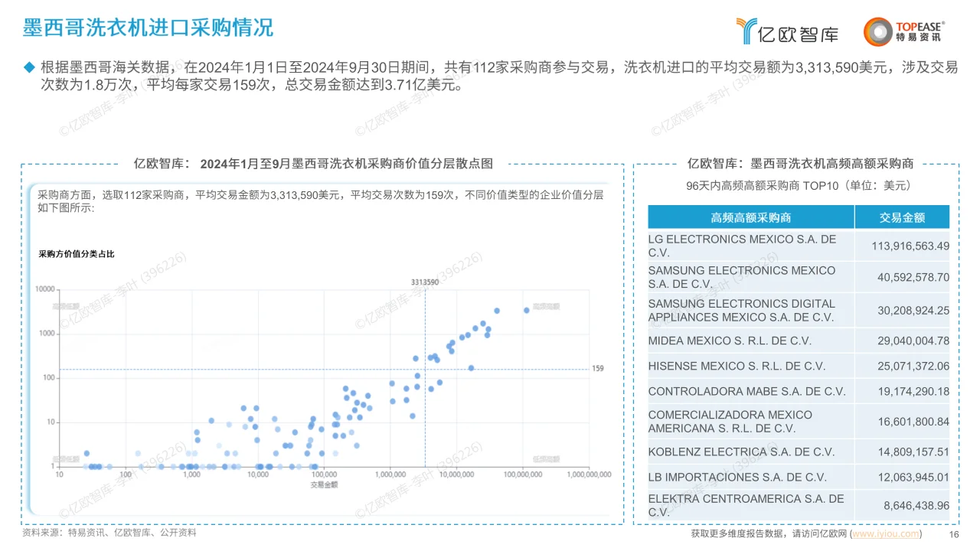The height and width of the screenshot is (551, 980).
Task: Click the scatter chart title 采购方价值分类占比
Action: pos(77,253)
